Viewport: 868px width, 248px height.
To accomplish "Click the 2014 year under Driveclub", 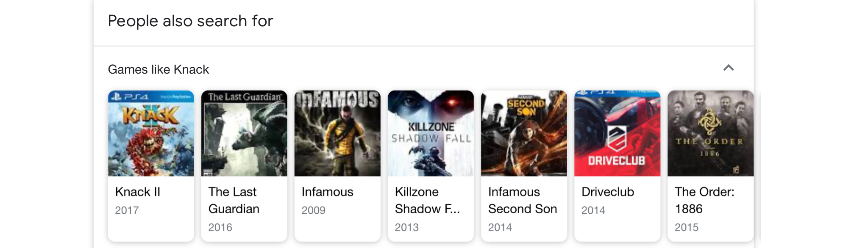I will click(593, 210).
